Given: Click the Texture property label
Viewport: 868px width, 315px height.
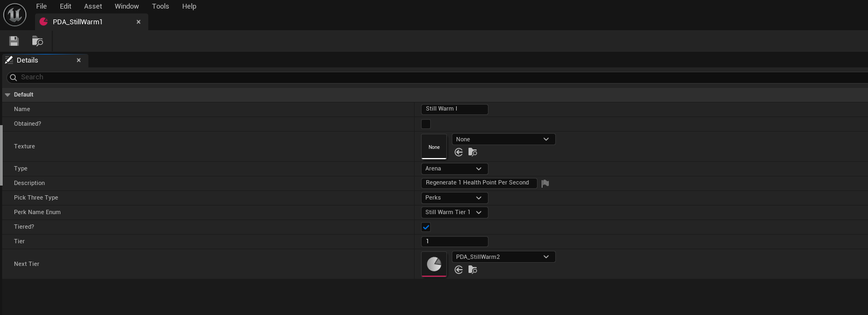Looking at the screenshot, I should [x=24, y=147].
